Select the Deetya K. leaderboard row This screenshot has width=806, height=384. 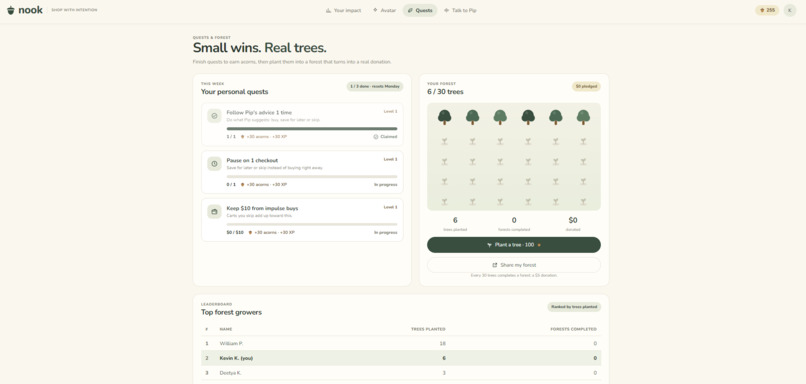point(401,373)
